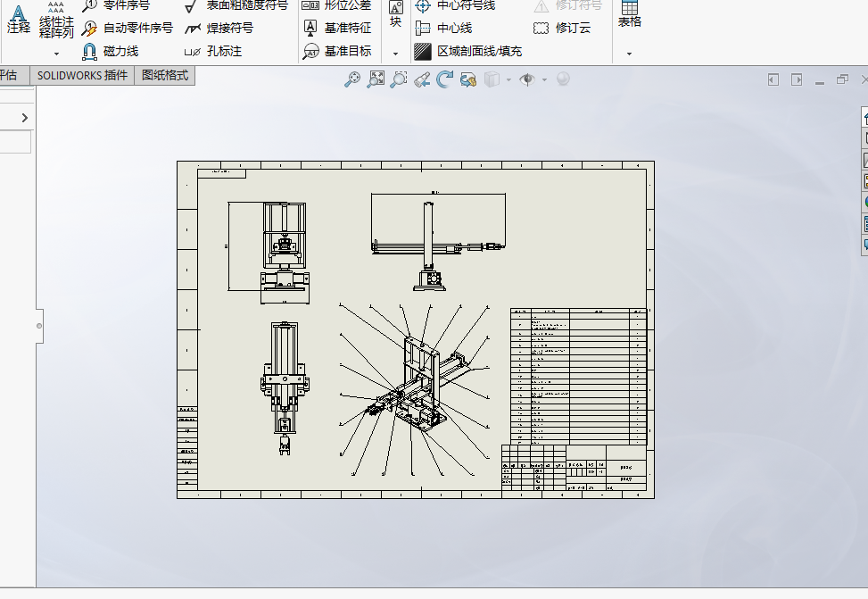Image resolution: width=868 pixels, height=599 pixels.
Task: Click the greyed 修订符号 revision symbol
Action: click(567, 5)
